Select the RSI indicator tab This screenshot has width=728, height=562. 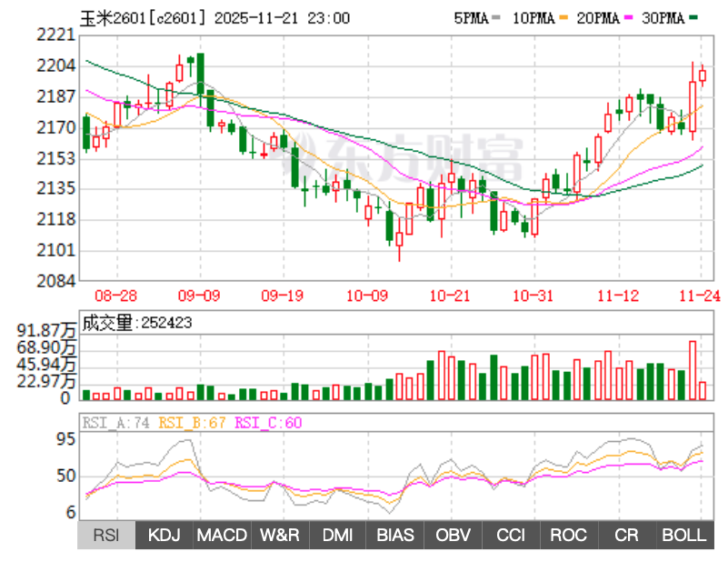[106, 535]
